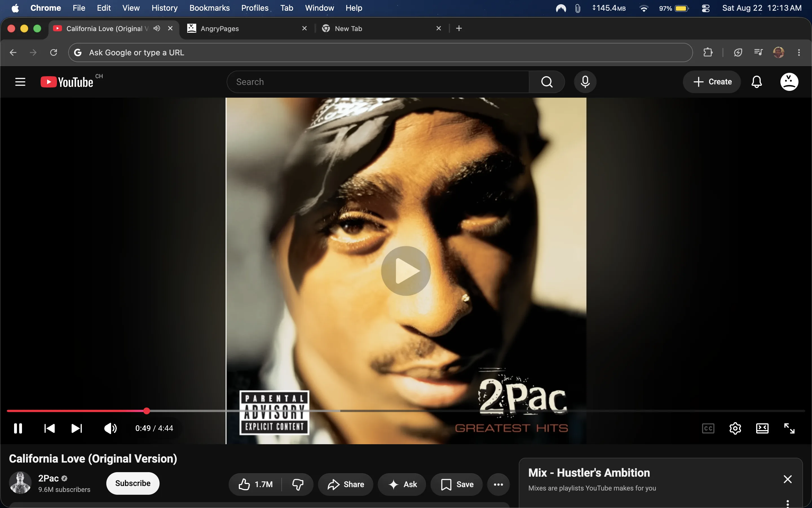This screenshot has width=812, height=508.
Task: Click the Create button
Action: [712, 82]
